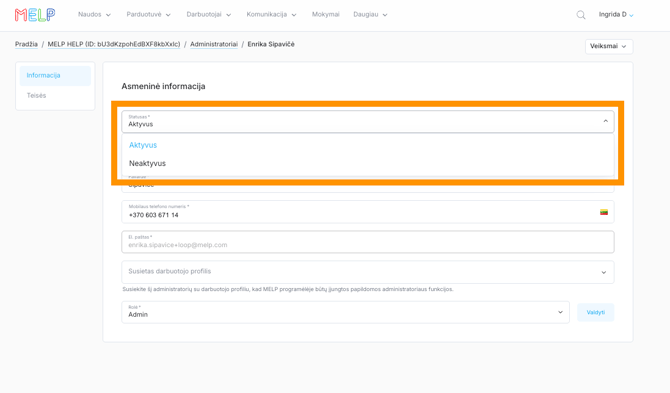This screenshot has width=670, height=393.
Task: Click the Asmeninė informacija heading
Action: 163,86
